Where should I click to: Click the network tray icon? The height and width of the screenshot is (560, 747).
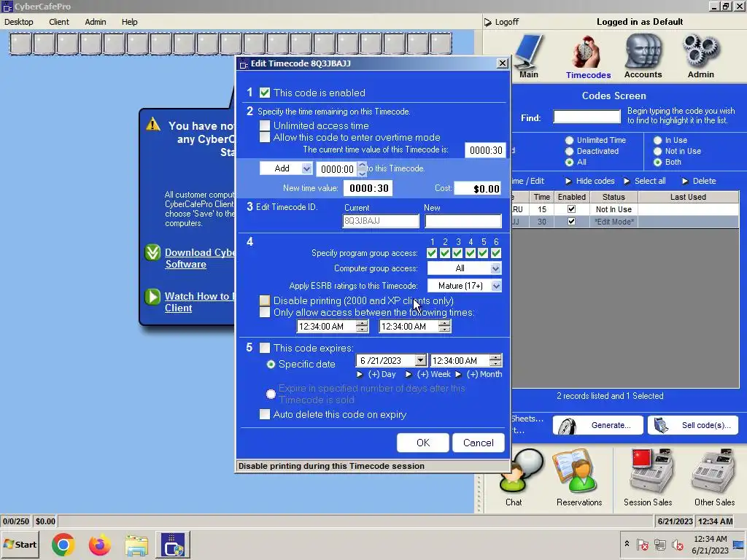click(x=660, y=544)
